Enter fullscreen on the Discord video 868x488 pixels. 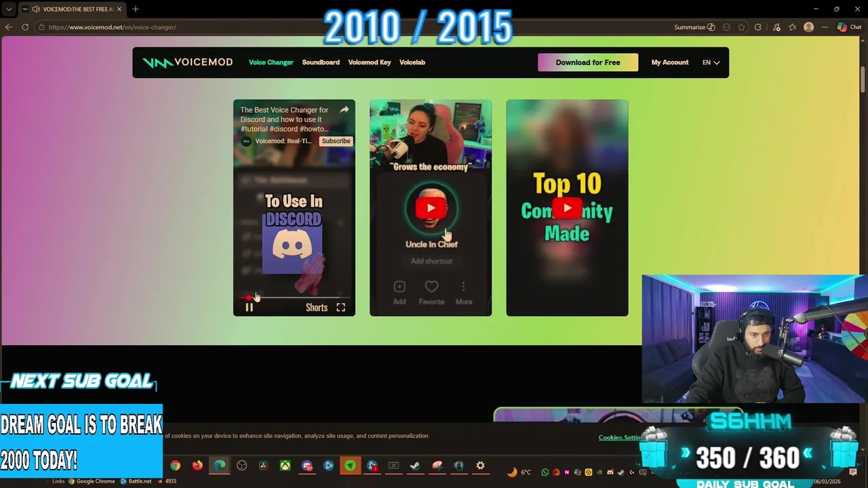pos(341,308)
